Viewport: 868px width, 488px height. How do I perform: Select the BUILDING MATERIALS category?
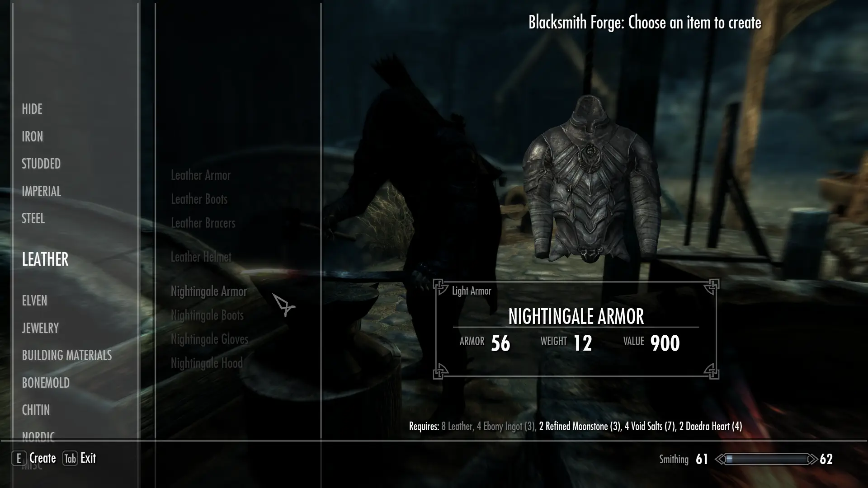click(x=67, y=355)
